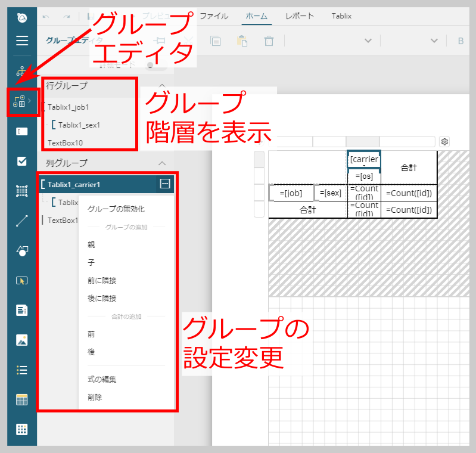Select the Shape tool in the sidebar
Screen dimensions: 476x453
click(22, 251)
